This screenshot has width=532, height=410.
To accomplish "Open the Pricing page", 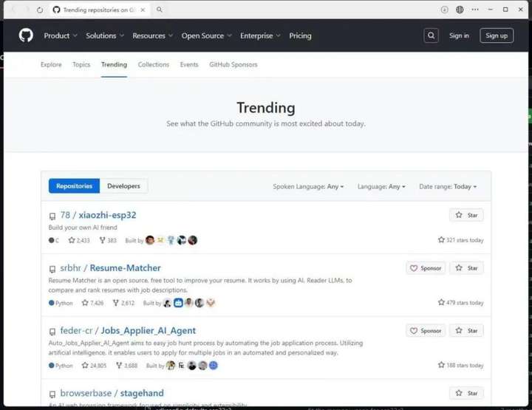I will tap(300, 35).
